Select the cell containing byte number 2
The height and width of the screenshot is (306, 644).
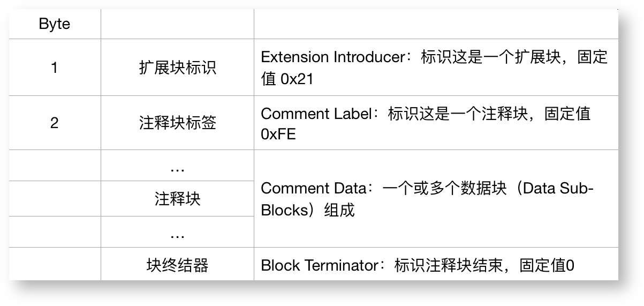point(55,123)
